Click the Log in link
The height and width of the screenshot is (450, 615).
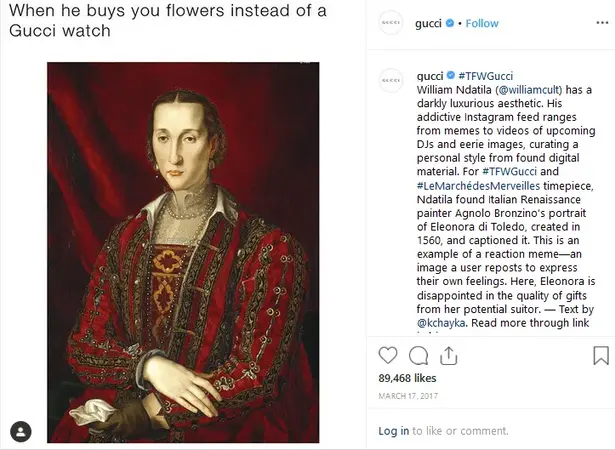pos(393,431)
